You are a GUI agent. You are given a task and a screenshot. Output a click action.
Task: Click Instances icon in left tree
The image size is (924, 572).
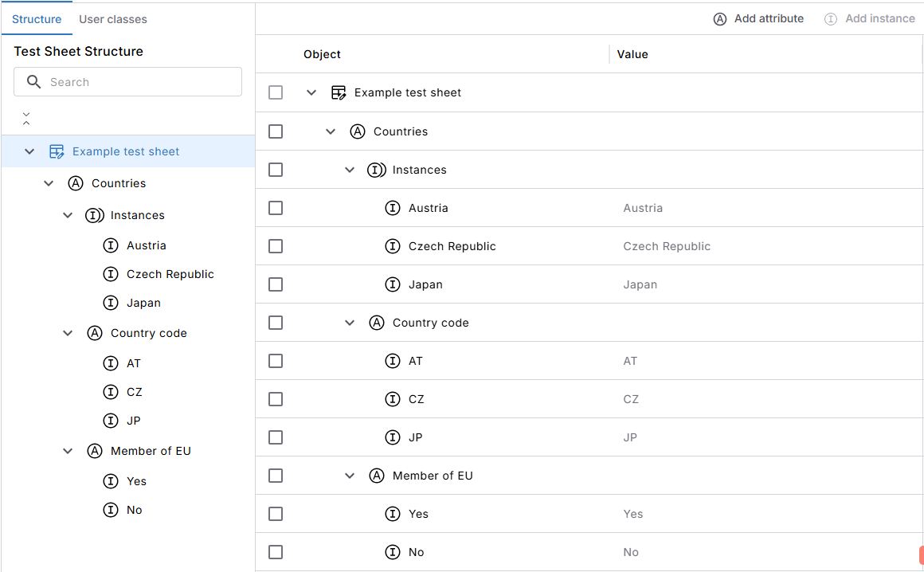94,215
